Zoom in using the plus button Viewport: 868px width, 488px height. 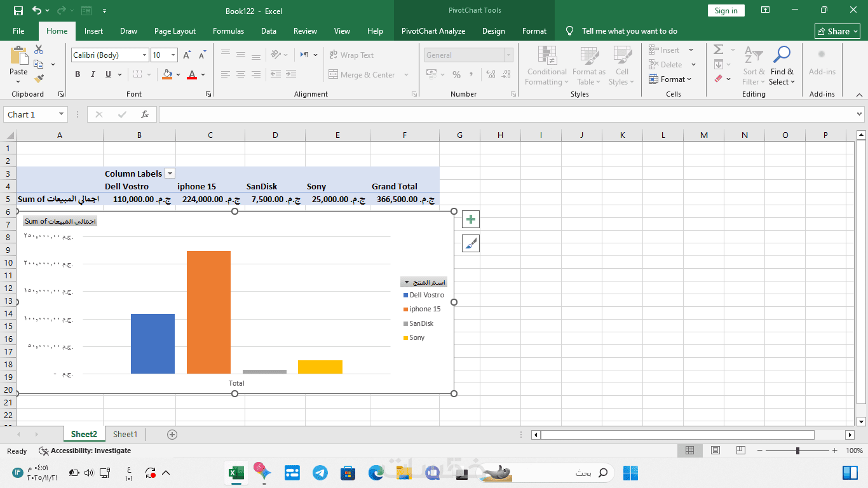[835, 451]
